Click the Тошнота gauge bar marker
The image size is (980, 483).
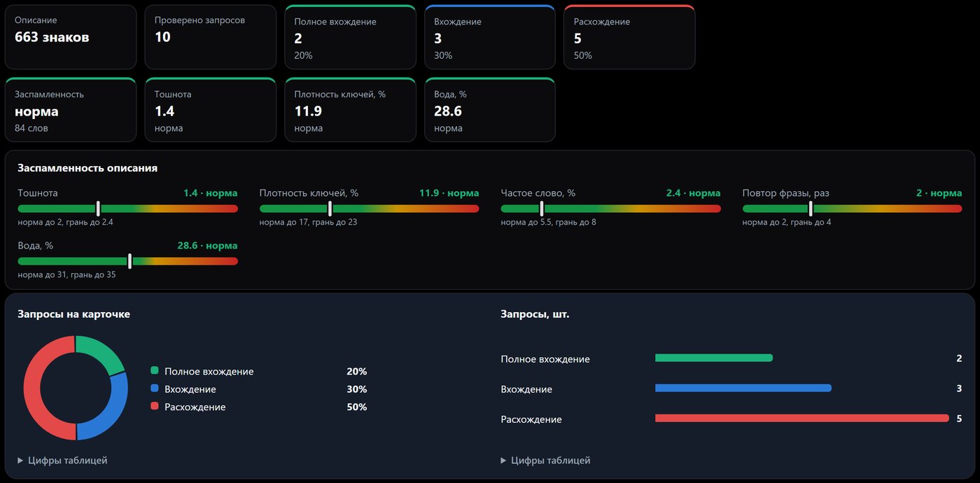[x=98, y=209]
